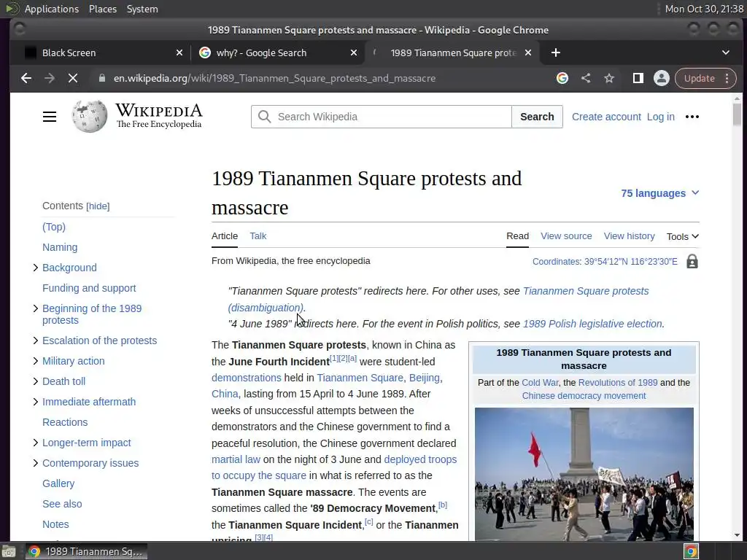Close the 1989 Tiananmen Square tab
The image size is (747, 560).
[528, 52]
